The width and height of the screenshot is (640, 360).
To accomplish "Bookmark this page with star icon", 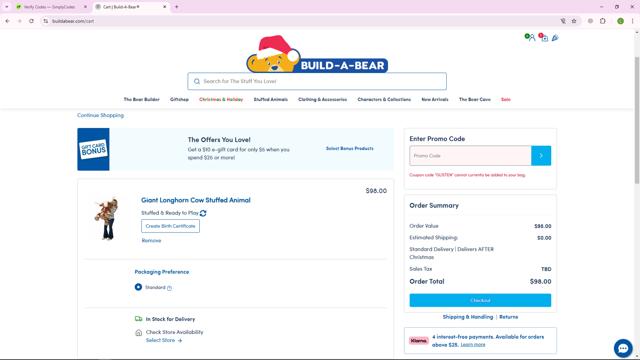I will 574,21.
